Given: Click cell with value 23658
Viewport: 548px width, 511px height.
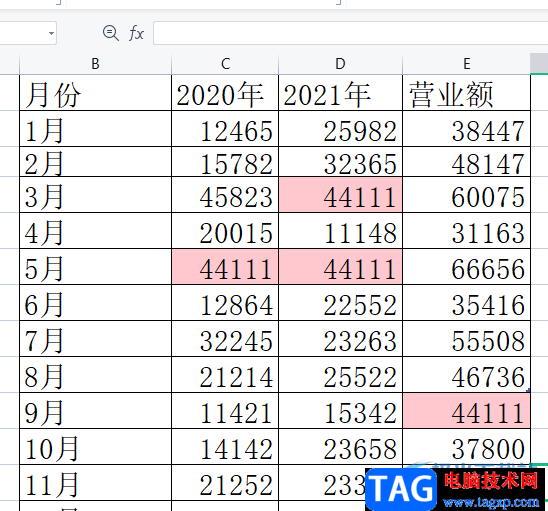Looking at the screenshot, I should pos(340,447).
